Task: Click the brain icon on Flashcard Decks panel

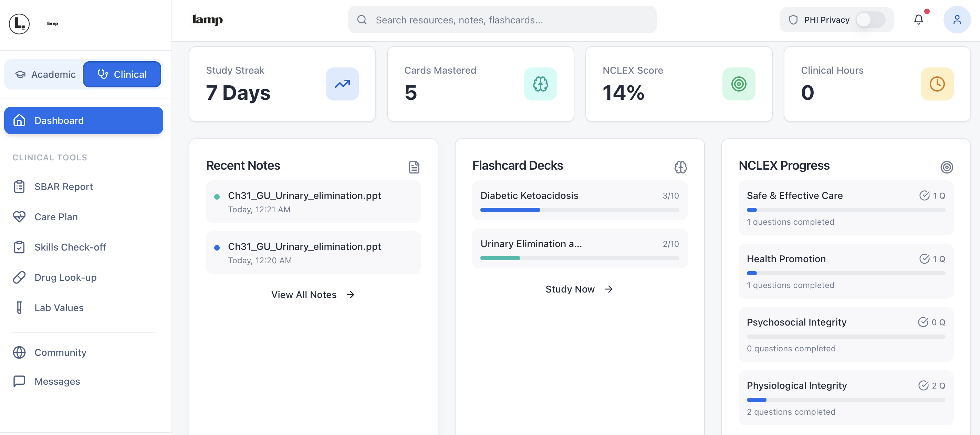Action: coord(681,167)
